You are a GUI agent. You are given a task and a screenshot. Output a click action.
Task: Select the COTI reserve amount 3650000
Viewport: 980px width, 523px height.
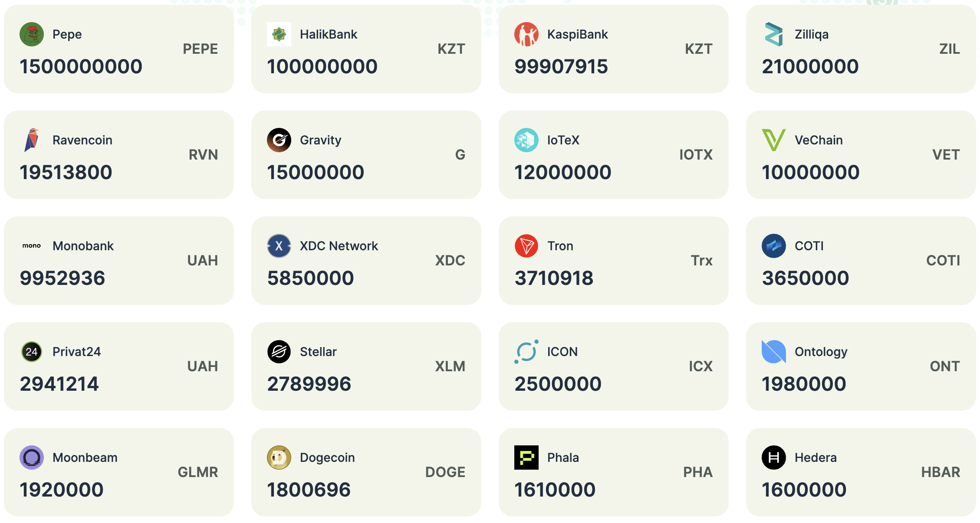(806, 278)
